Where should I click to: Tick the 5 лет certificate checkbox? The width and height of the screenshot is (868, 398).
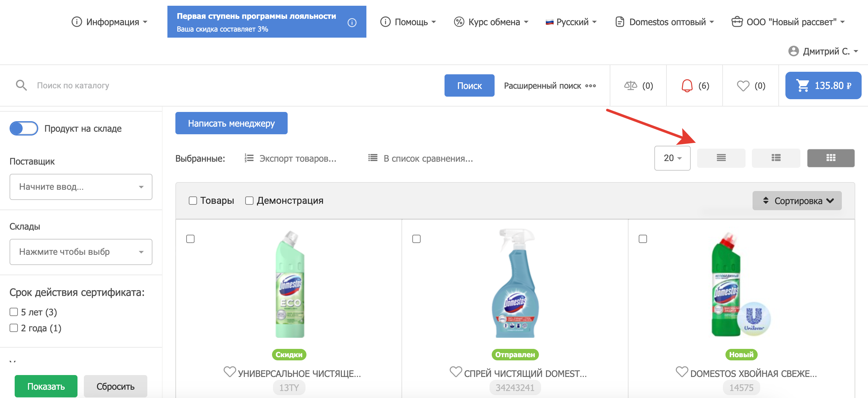coord(14,312)
